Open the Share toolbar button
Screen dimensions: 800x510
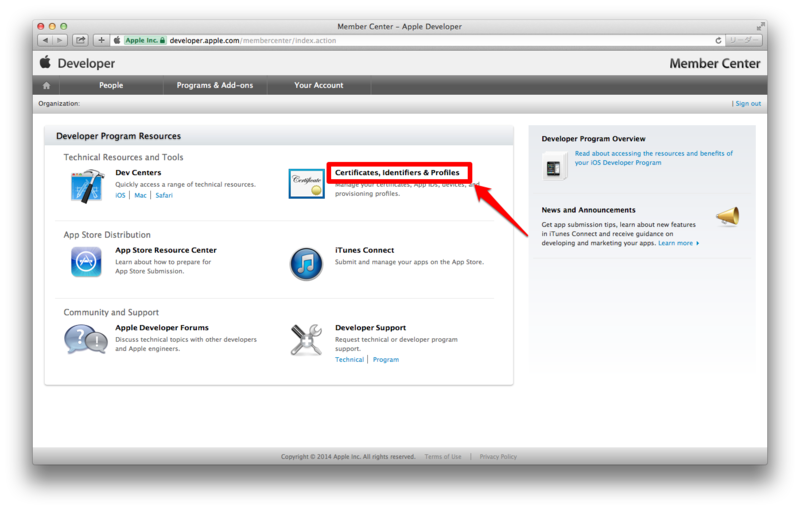coord(81,40)
